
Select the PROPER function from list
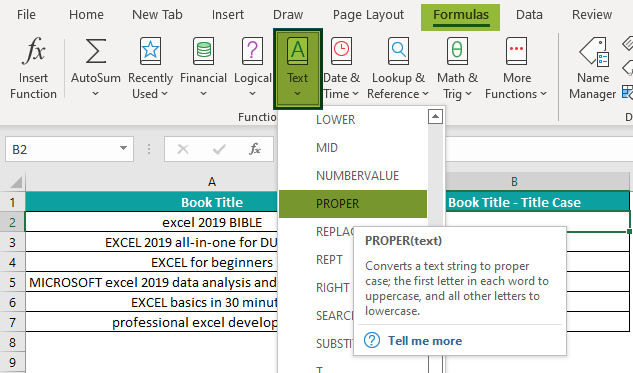click(x=353, y=204)
